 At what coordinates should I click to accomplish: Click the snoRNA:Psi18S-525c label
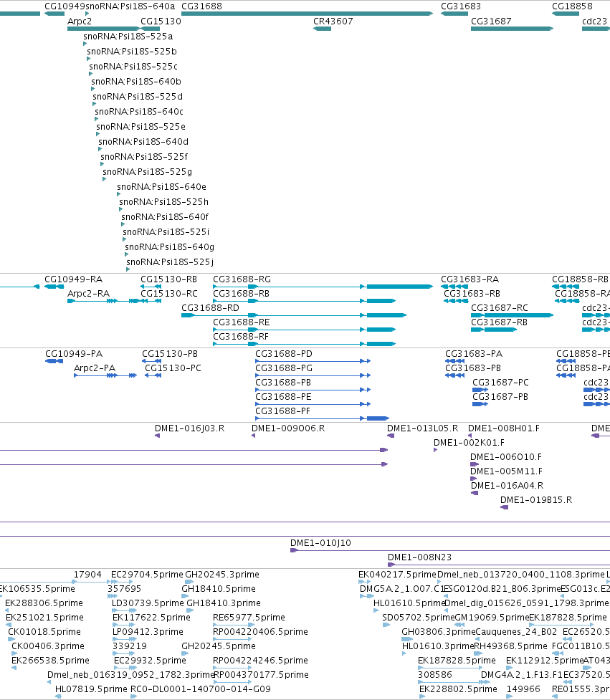pyautogui.click(x=133, y=67)
